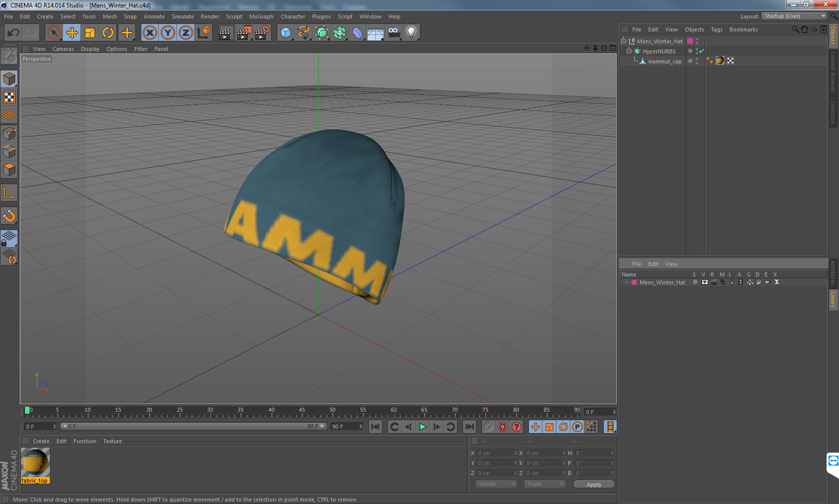
Task: Click the Apply button
Action: point(594,485)
